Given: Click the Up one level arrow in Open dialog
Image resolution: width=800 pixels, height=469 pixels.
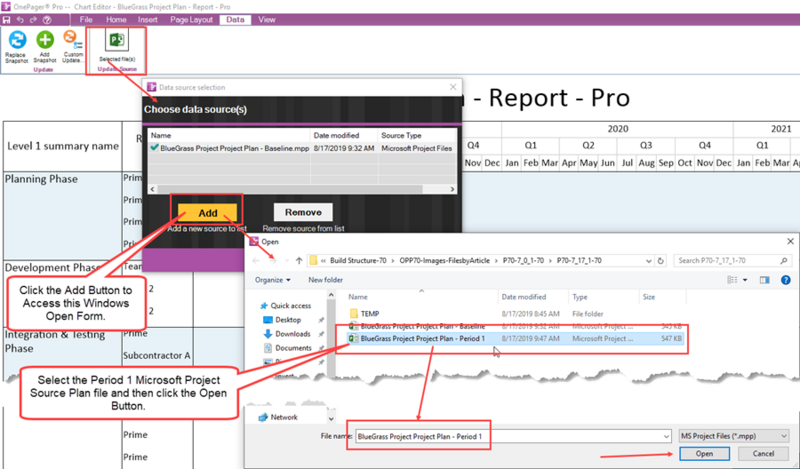Looking at the screenshot, I should click(299, 261).
